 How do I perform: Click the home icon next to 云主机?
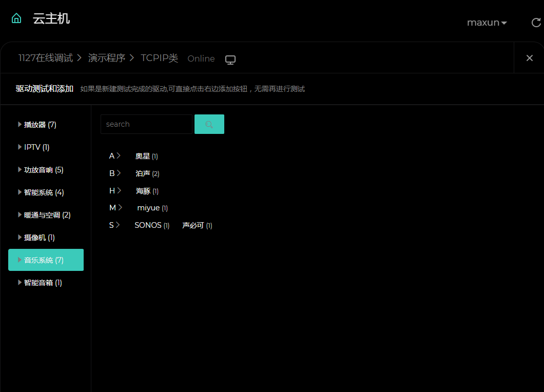coord(16,18)
